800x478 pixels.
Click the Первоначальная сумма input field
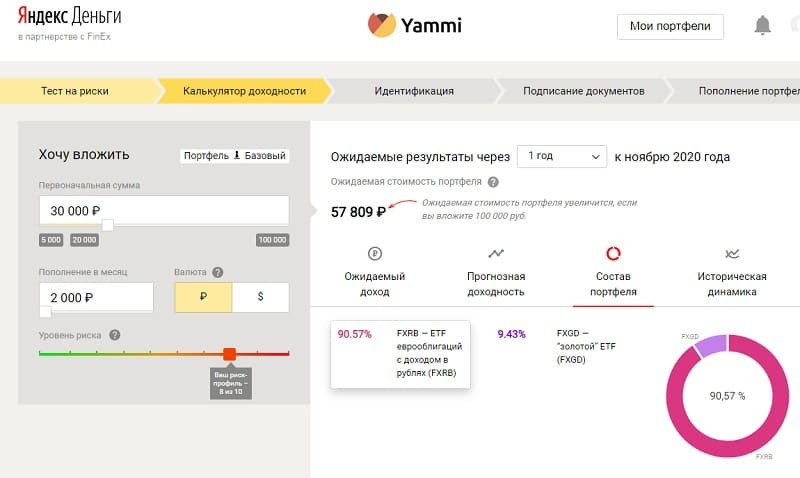coord(163,210)
